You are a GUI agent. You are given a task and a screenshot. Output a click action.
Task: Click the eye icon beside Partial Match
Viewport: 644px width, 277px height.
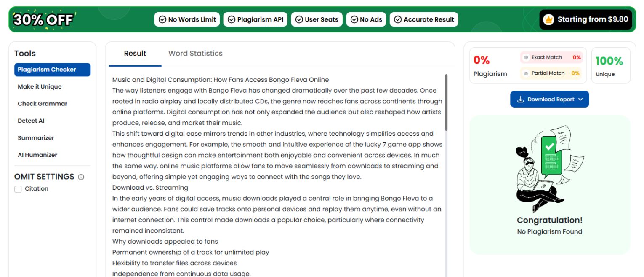point(526,73)
